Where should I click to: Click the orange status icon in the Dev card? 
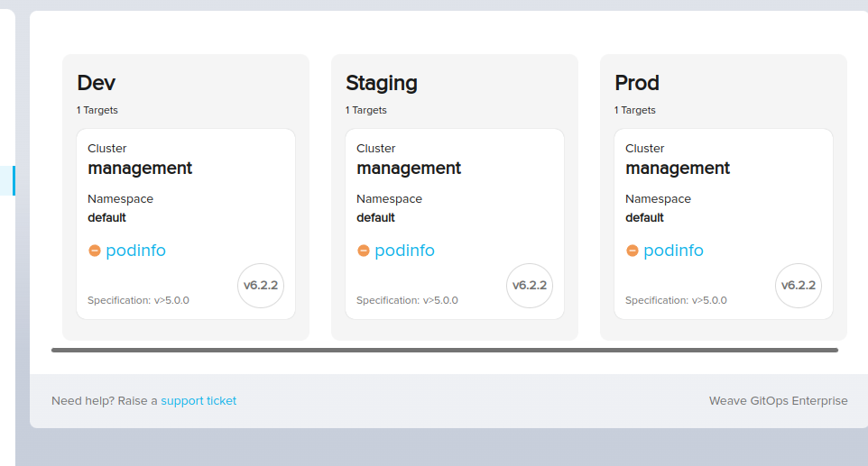(x=95, y=251)
